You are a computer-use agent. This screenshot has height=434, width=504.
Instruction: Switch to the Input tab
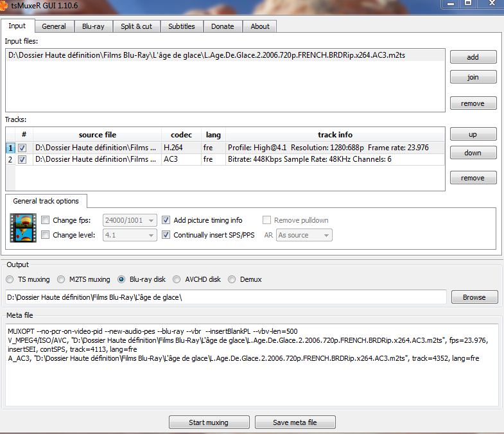17,26
